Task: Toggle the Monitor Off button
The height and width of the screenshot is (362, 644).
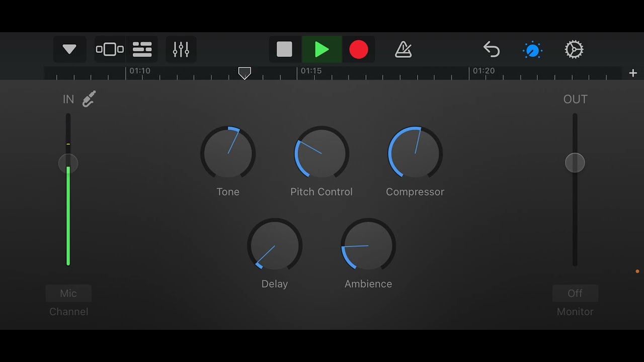Action: click(x=575, y=293)
